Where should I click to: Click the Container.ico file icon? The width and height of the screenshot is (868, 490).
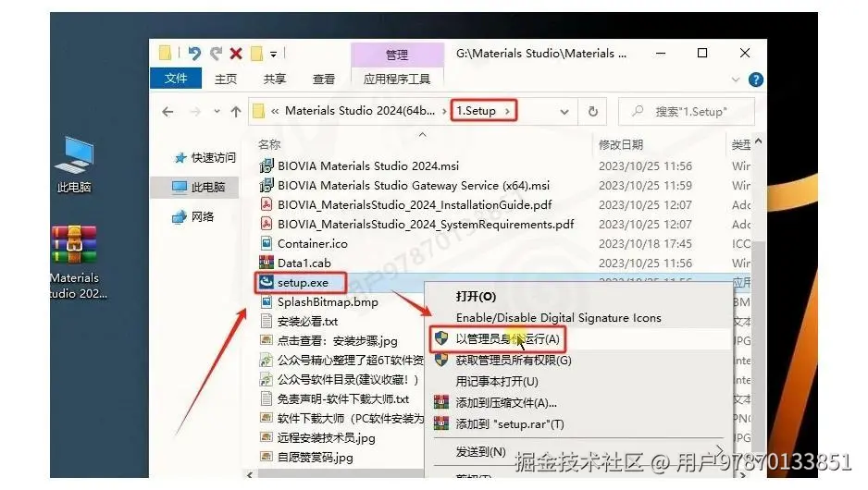tap(267, 243)
